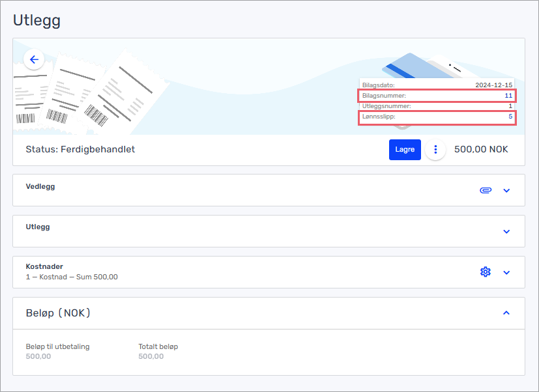Click the Vedlegg panel heading

click(40, 186)
